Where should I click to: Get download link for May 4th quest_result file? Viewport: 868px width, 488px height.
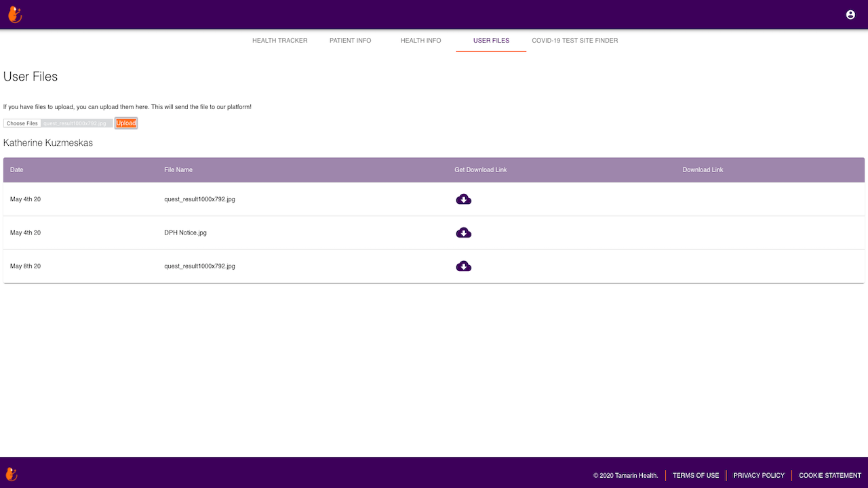(x=464, y=199)
